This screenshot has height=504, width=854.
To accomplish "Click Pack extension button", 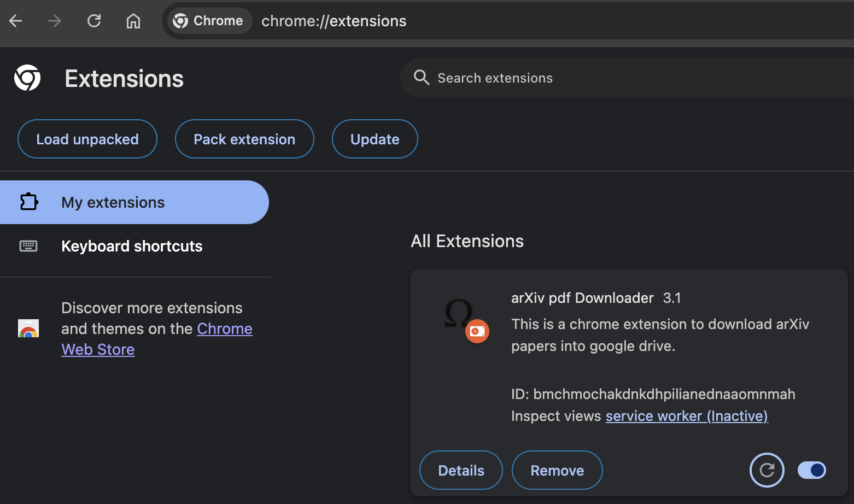I will point(244,139).
